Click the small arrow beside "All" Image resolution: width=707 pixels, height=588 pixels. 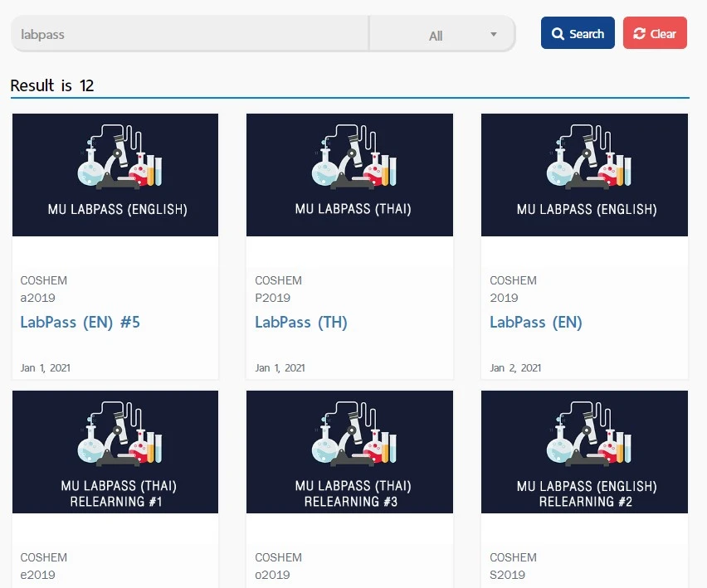(x=494, y=35)
